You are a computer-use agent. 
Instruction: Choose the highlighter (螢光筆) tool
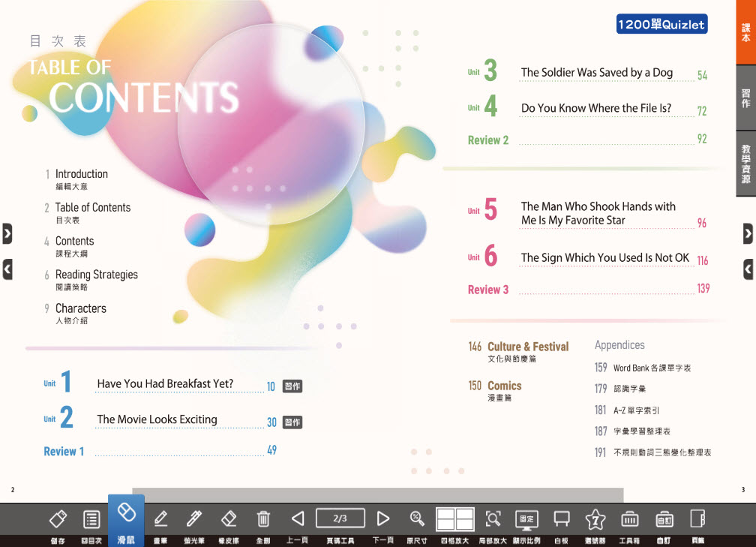tap(194, 519)
